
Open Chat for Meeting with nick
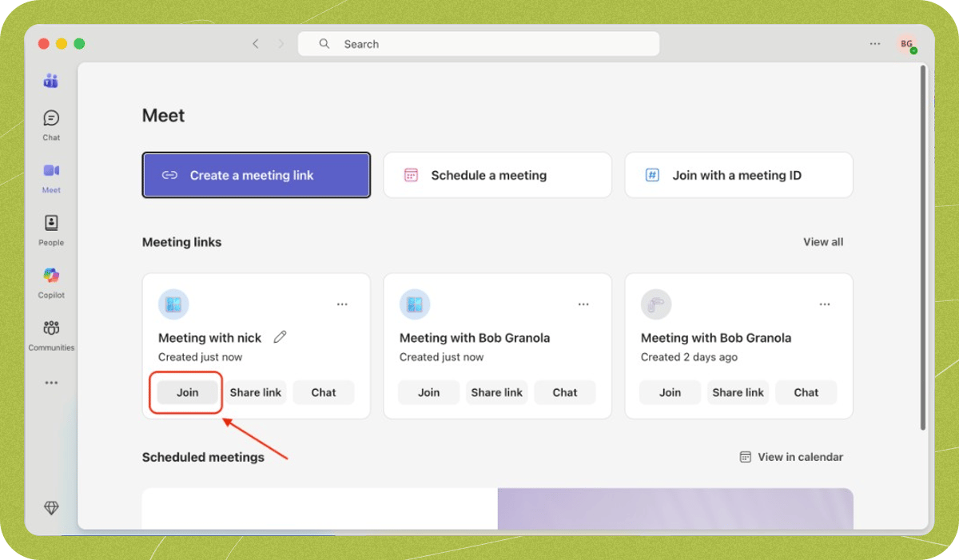tap(324, 392)
